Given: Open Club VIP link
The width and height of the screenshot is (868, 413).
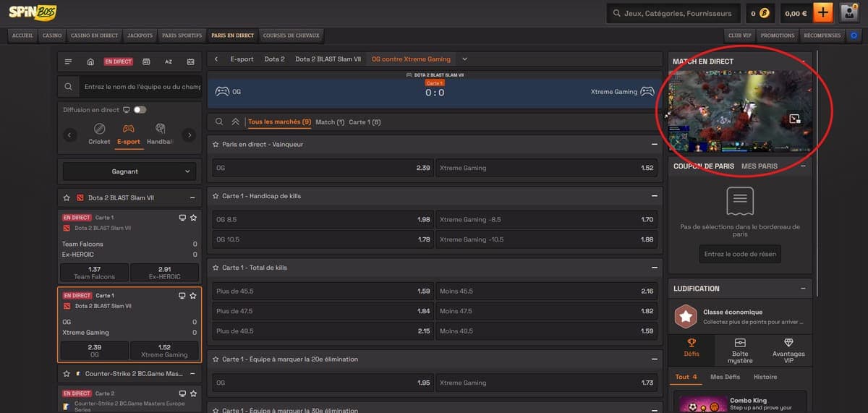Looking at the screenshot, I should click(740, 35).
